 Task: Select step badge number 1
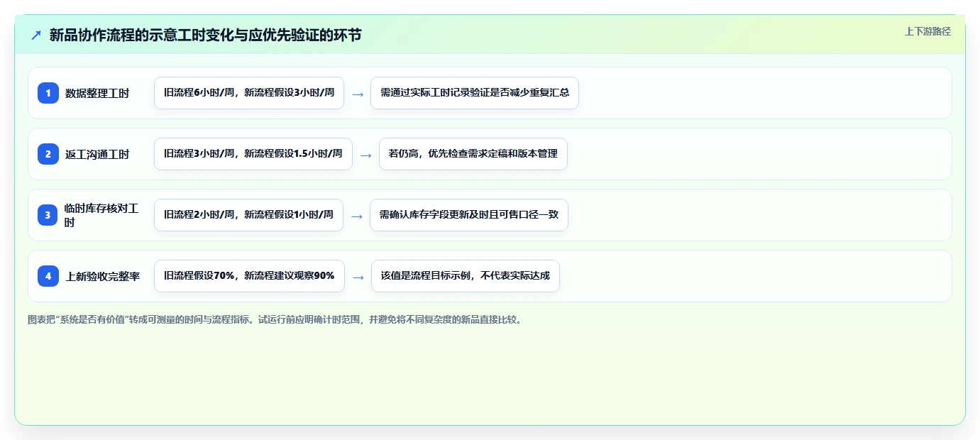click(x=48, y=93)
